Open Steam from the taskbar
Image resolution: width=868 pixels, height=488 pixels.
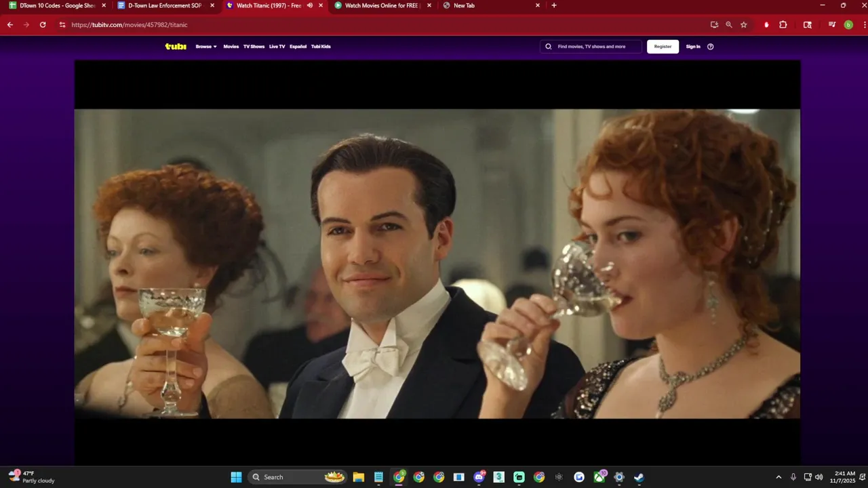[639, 477]
